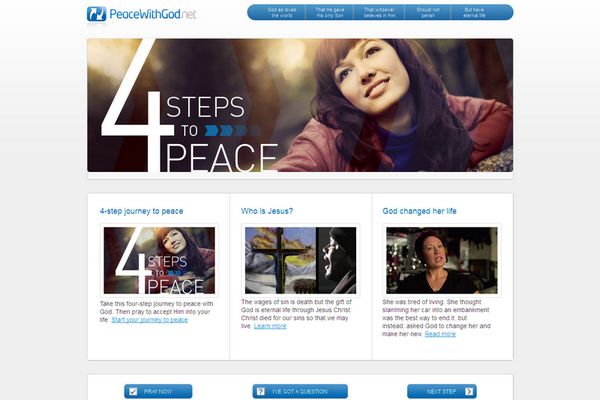Click the question mark icon
Image resolution: width=600 pixels, height=400 pixels.
[261, 392]
